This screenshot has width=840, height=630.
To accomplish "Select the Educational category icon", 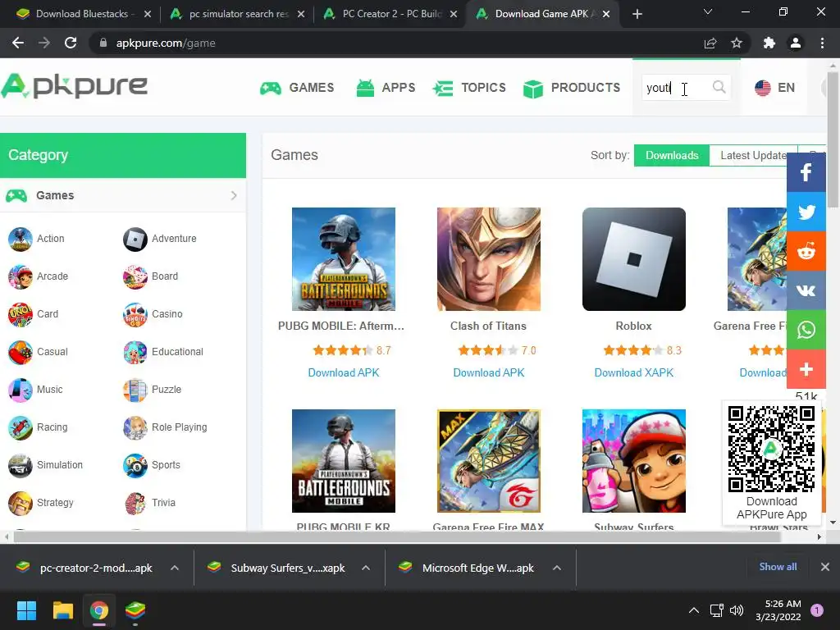I will click(x=135, y=352).
